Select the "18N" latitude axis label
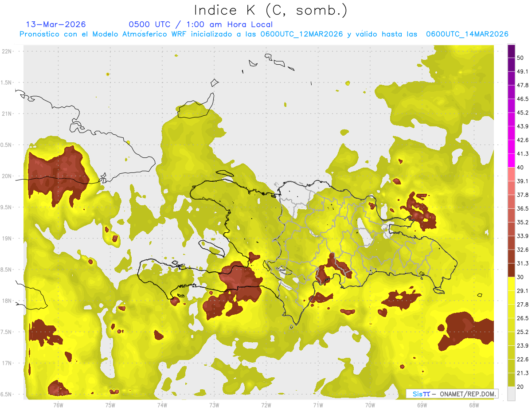 pos(7,301)
